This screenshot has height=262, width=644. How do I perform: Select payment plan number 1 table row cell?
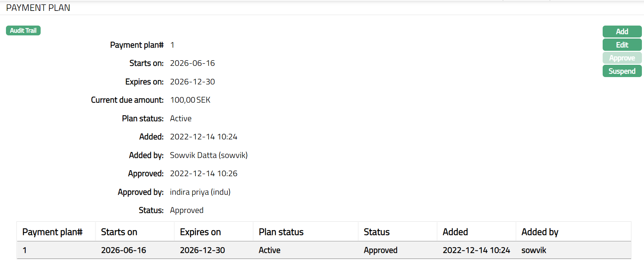click(x=25, y=250)
